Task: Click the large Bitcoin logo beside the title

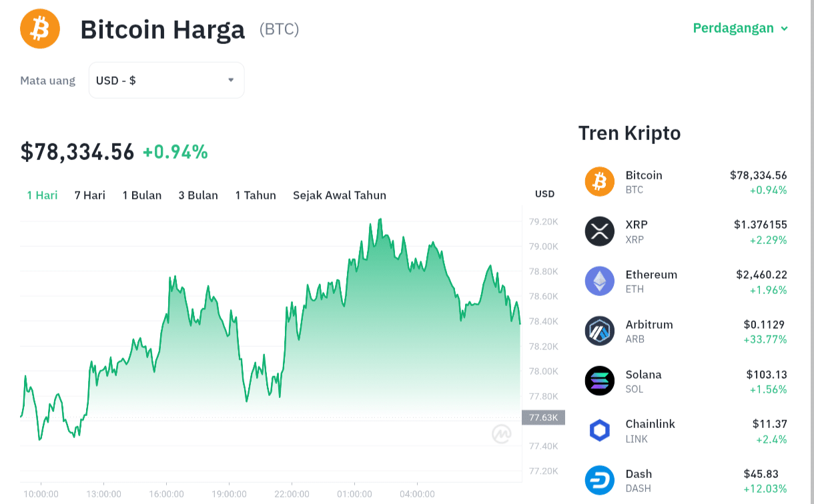Action: [x=40, y=29]
